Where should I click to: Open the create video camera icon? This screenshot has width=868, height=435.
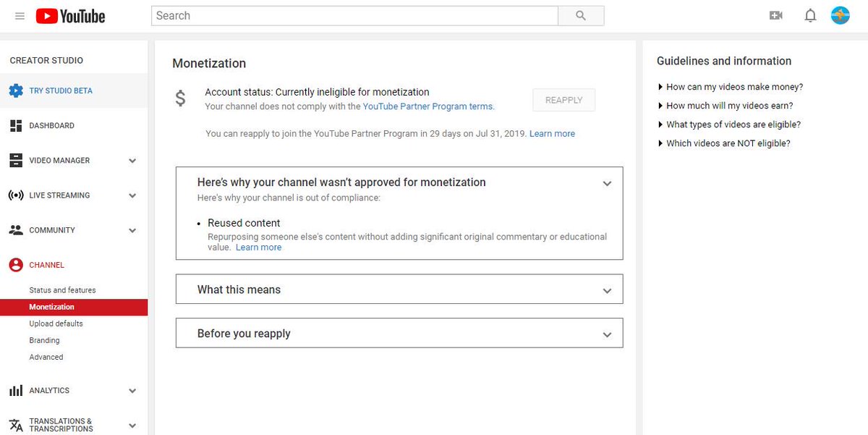[776, 15]
